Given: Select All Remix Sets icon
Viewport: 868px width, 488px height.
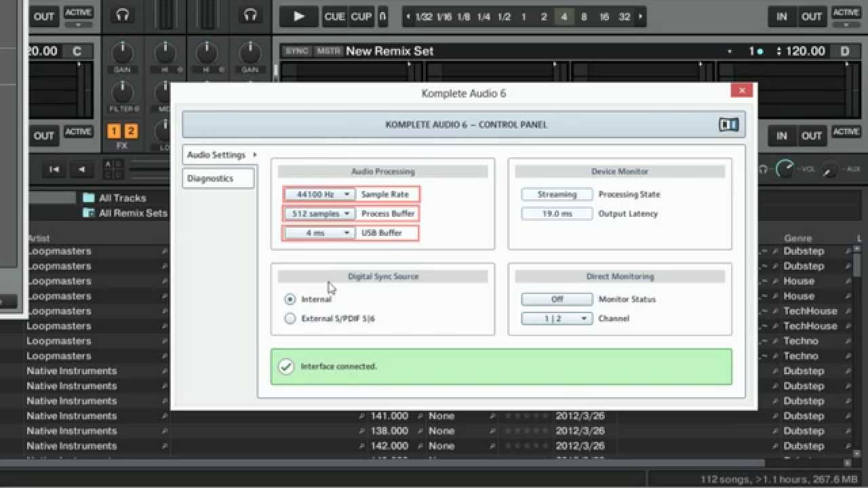Looking at the screenshot, I should [88, 213].
